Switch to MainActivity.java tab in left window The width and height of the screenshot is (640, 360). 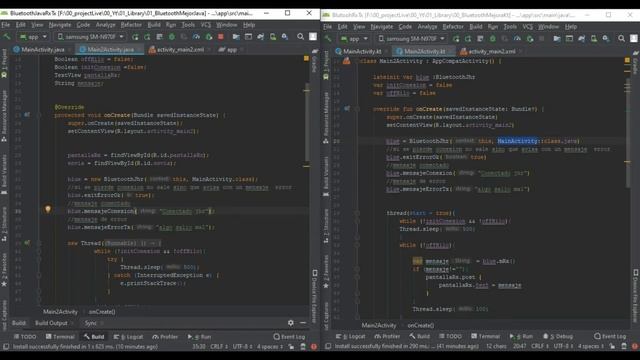click(42, 49)
